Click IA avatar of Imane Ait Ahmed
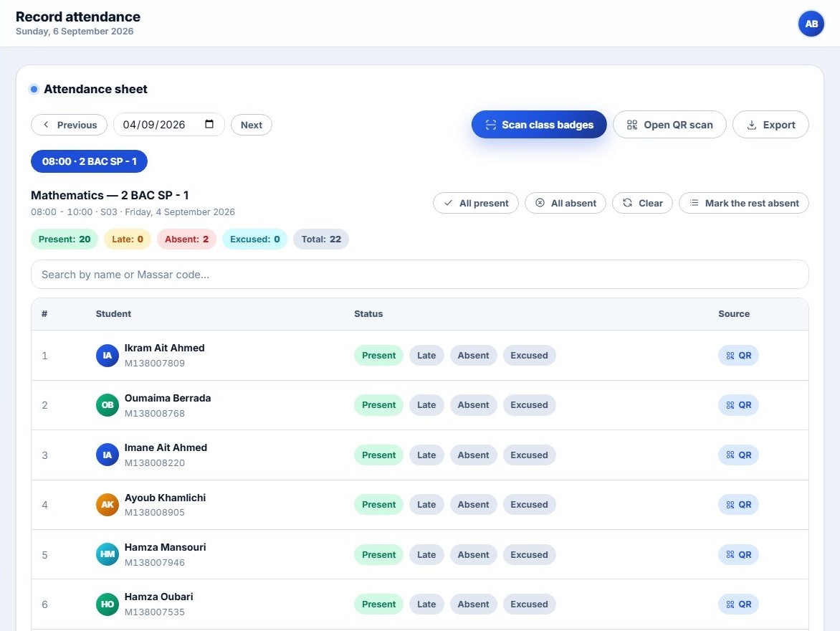This screenshot has width=840, height=631. [x=107, y=455]
